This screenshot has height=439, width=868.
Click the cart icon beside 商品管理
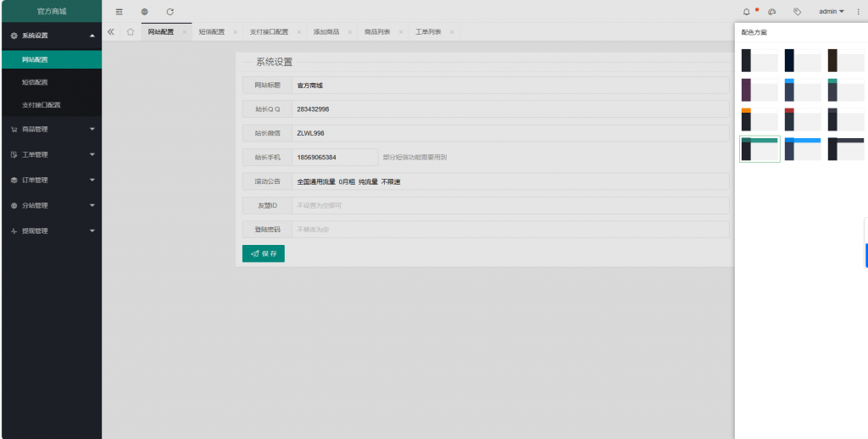(14, 130)
